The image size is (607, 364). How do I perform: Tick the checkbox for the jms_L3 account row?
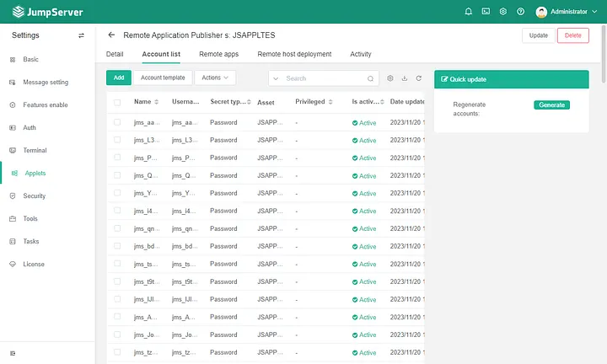click(x=117, y=140)
